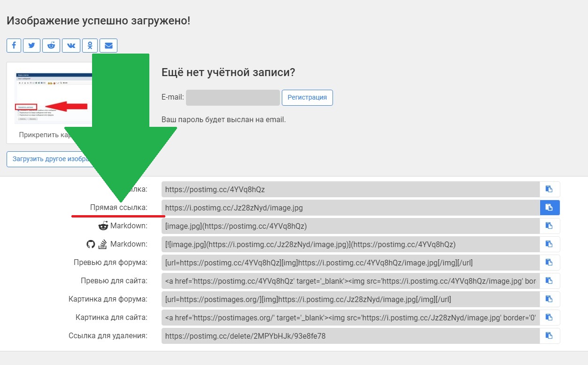Select the GitHub Markdown text field
The image size is (588, 365).
click(351, 244)
